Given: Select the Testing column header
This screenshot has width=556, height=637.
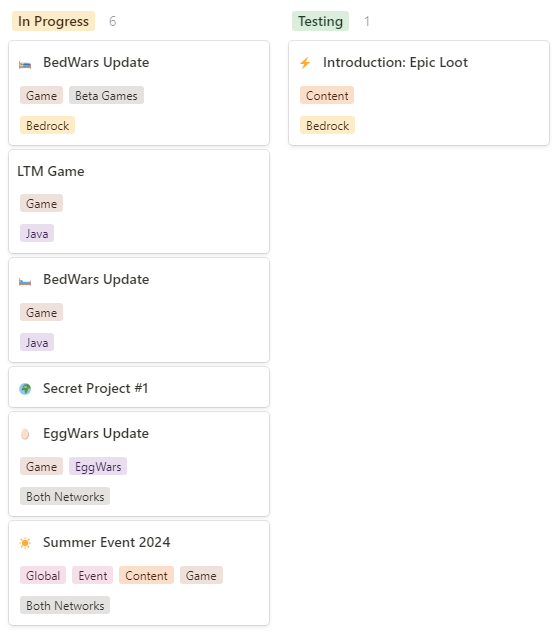Looking at the screenshot, I should coord(320,21).
